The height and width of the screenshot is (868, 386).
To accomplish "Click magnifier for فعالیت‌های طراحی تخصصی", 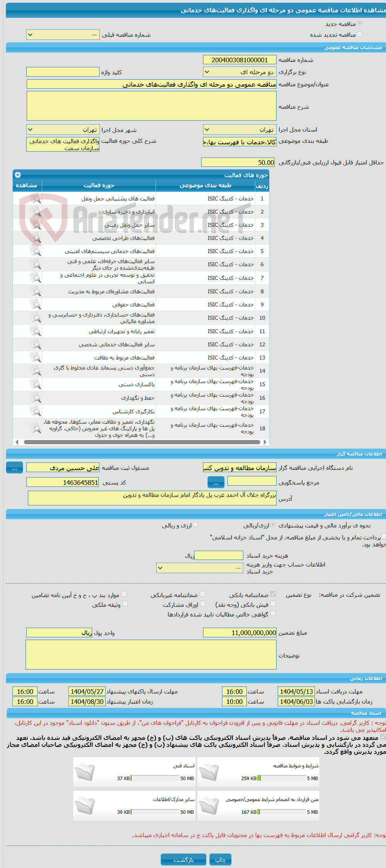I will click(35, 238).
